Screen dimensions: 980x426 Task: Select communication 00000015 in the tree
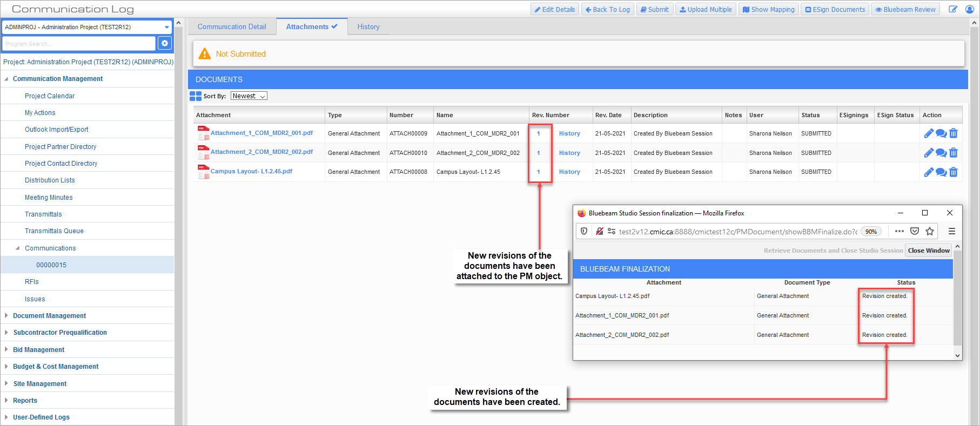[x=51, y=265]
